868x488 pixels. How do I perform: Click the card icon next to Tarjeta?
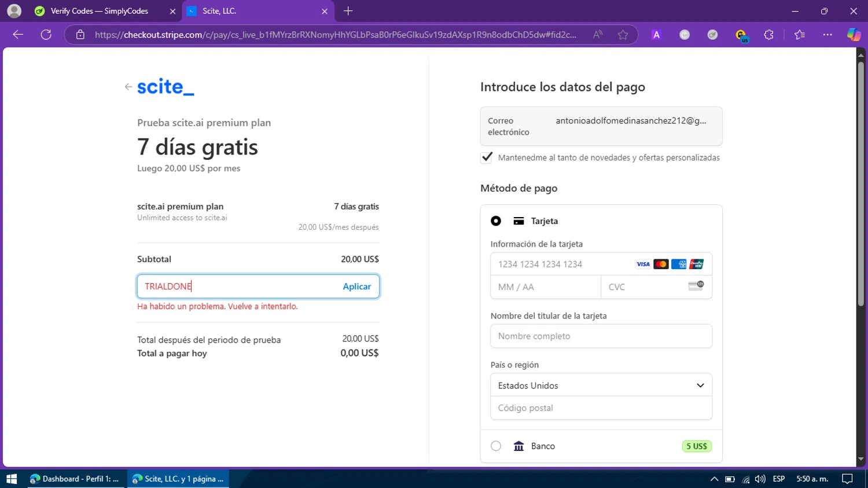518,221
